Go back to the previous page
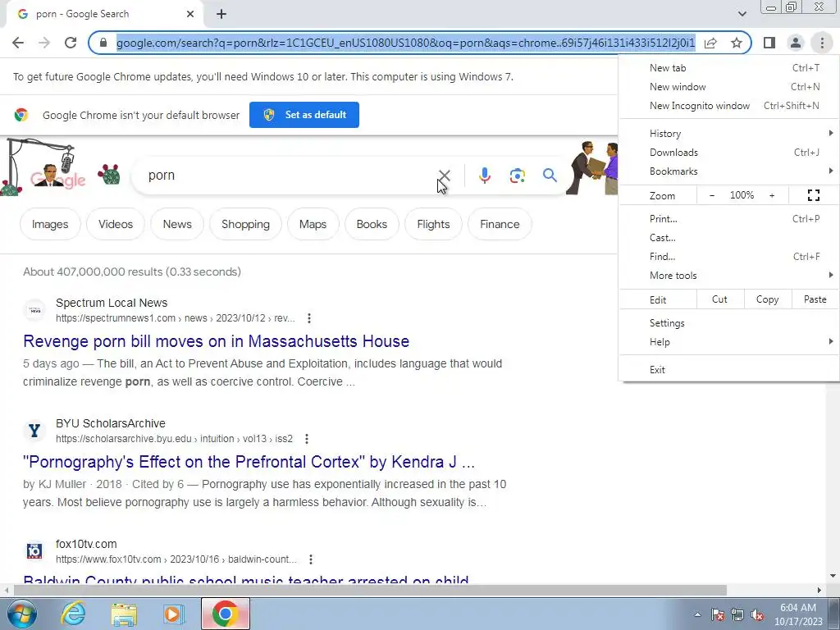 click(18, 43)
